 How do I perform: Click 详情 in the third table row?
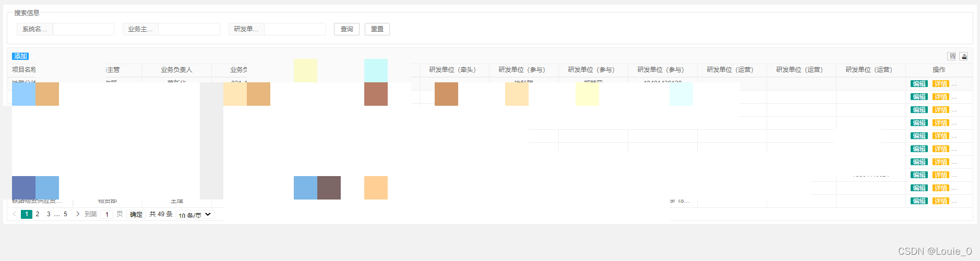pyautogui.click(x=941, y=110)
